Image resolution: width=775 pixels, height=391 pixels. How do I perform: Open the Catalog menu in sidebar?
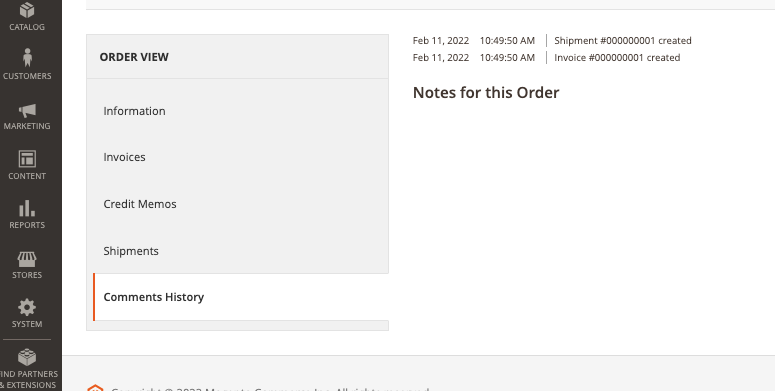tap(27, 16)
